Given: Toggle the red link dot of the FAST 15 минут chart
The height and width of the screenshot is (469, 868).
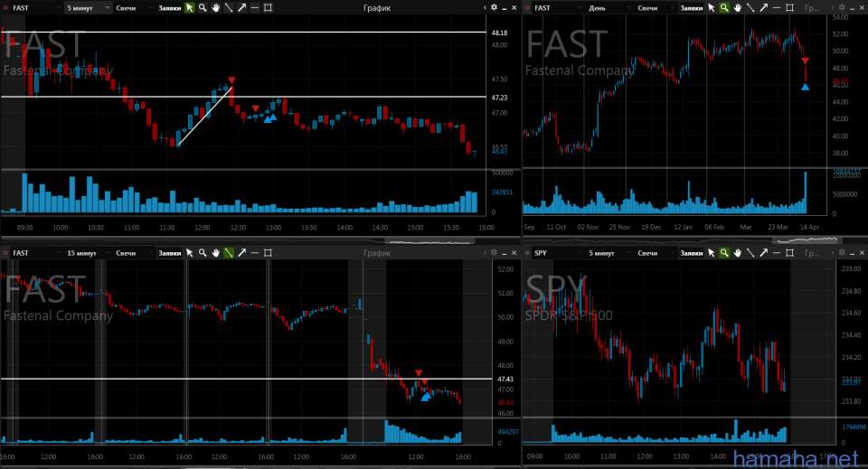Looking at the screenshot, I should pyautogui.click(x=5, y=253).
